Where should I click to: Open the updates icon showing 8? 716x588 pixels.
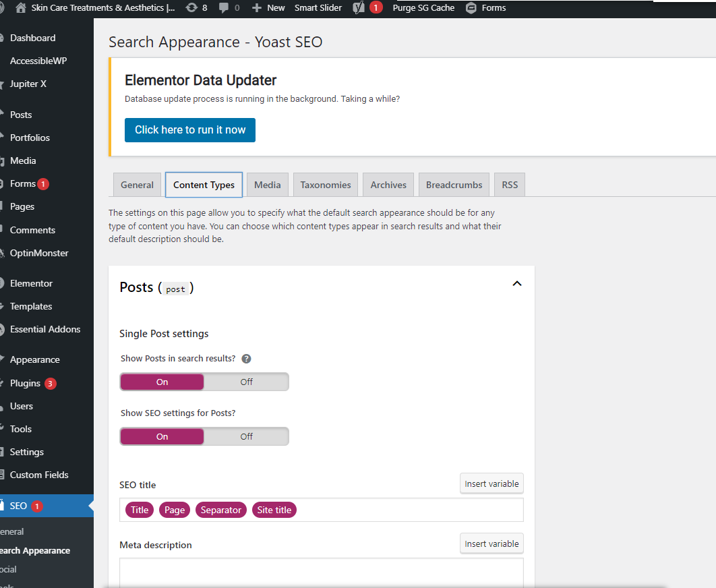coord(191,8)
